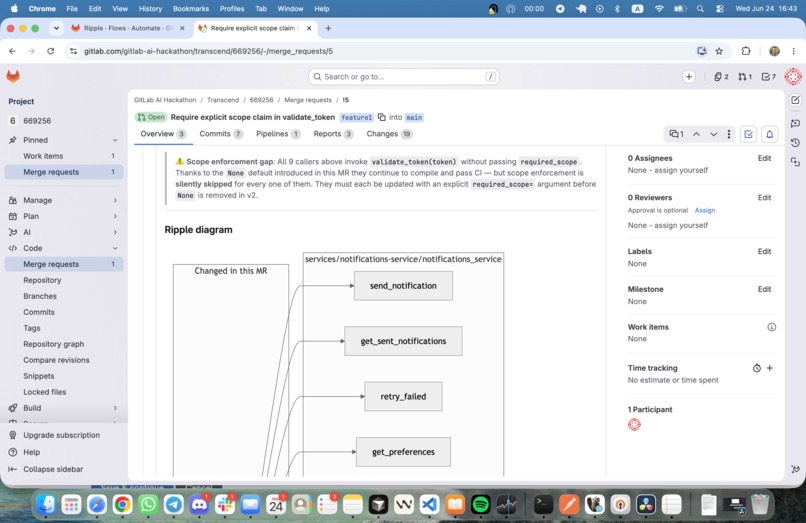Click Upgrade subscription link

pyautogui.click(x=62, y=435)
